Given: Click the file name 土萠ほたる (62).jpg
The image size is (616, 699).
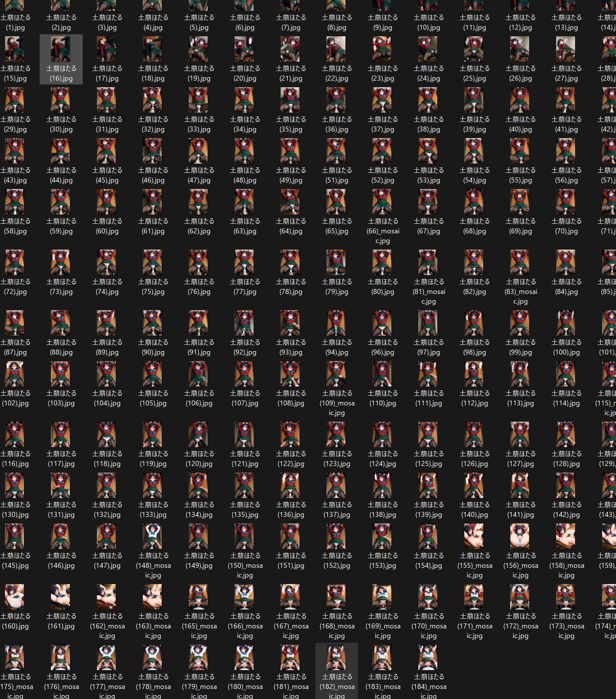Looking at the screenshot, I should coord(199,226).
